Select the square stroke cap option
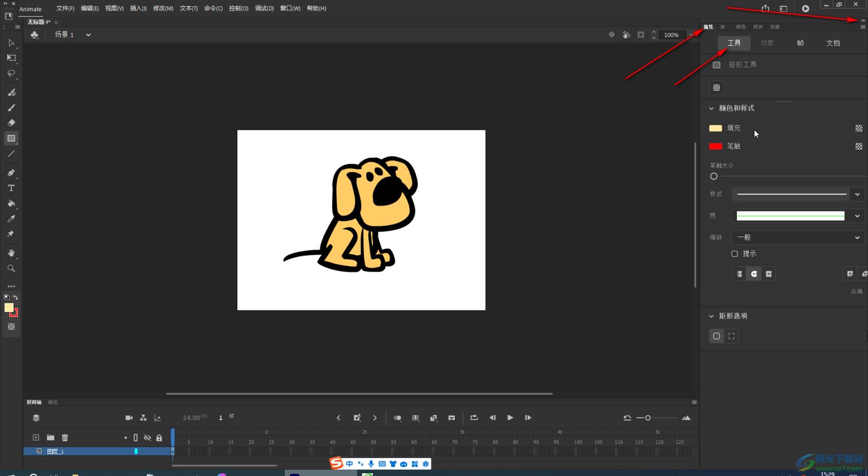This screenshot has width=868, height=476. click(769, 274)
